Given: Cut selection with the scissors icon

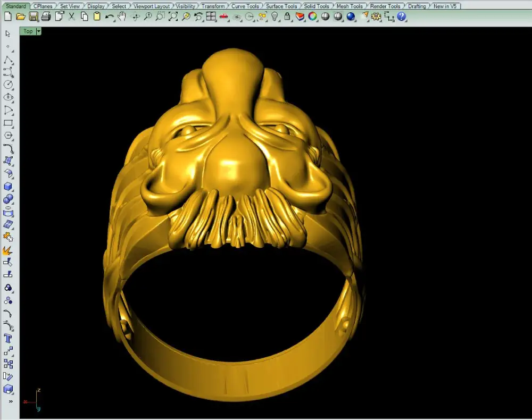Looking at the screenshot, I should 72,16.
